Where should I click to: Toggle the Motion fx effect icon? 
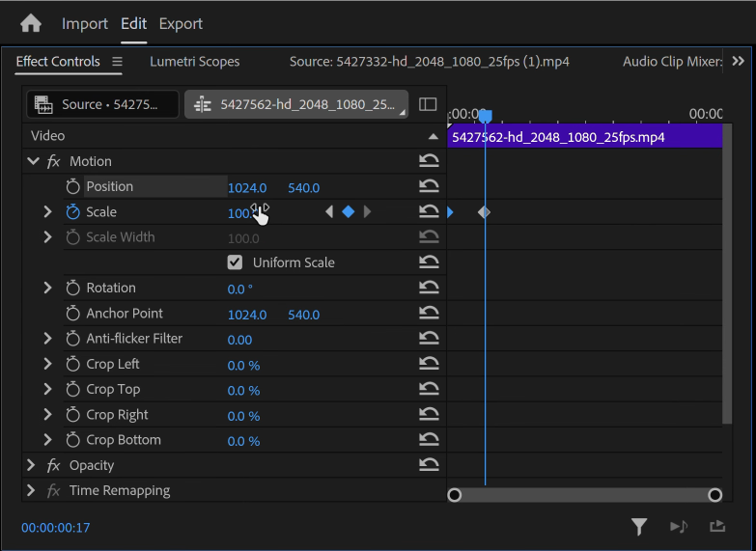point(53,161)
